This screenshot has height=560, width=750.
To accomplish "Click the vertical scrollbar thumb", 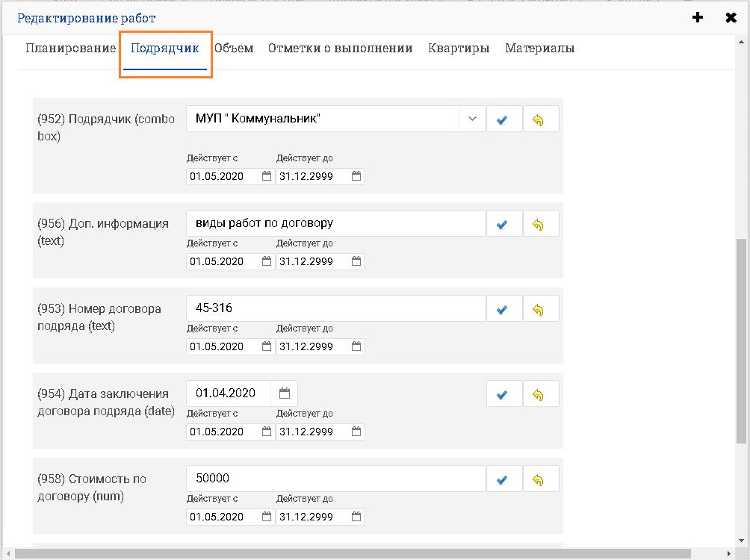I will click(741, 340).
